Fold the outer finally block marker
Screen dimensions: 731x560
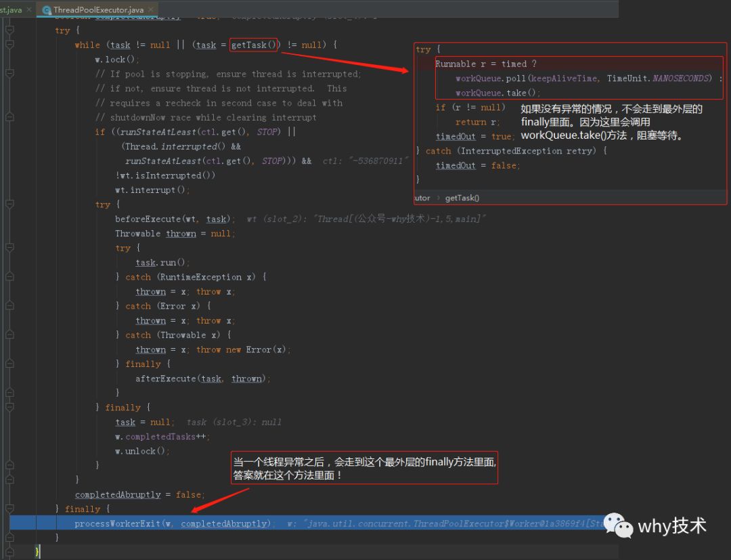(9, 509)
